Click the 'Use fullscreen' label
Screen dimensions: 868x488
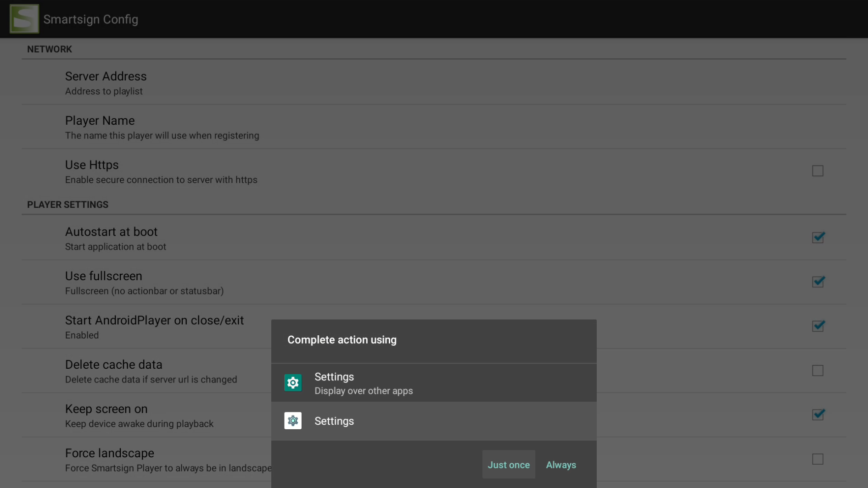tap(104, 276)
